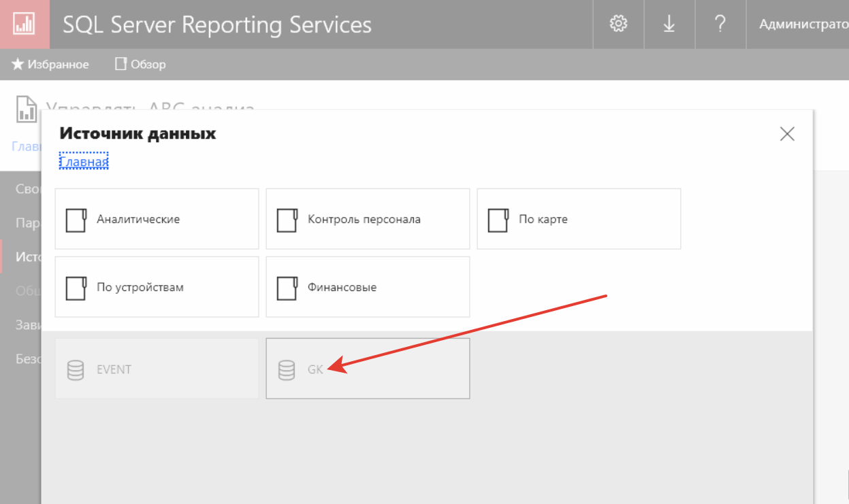Open the Контроль персонала folder
The image size is (849, 504).
click(x=368, y=219)
